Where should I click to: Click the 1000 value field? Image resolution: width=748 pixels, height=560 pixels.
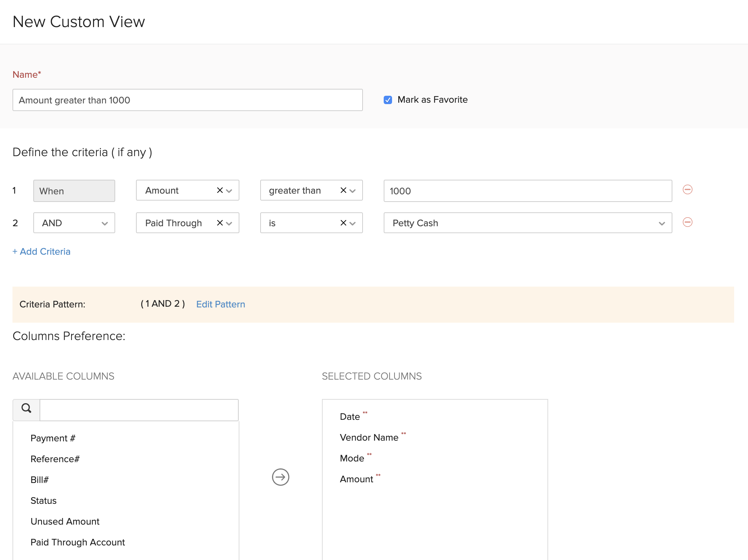(x=527, y=191)
